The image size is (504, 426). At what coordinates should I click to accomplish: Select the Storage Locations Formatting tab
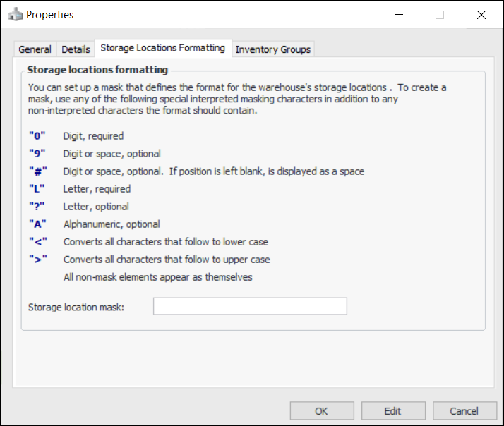click(162, 48)
